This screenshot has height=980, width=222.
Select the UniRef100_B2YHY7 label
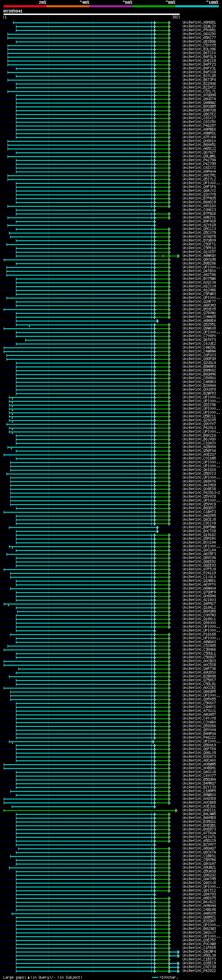click(199, 845)
